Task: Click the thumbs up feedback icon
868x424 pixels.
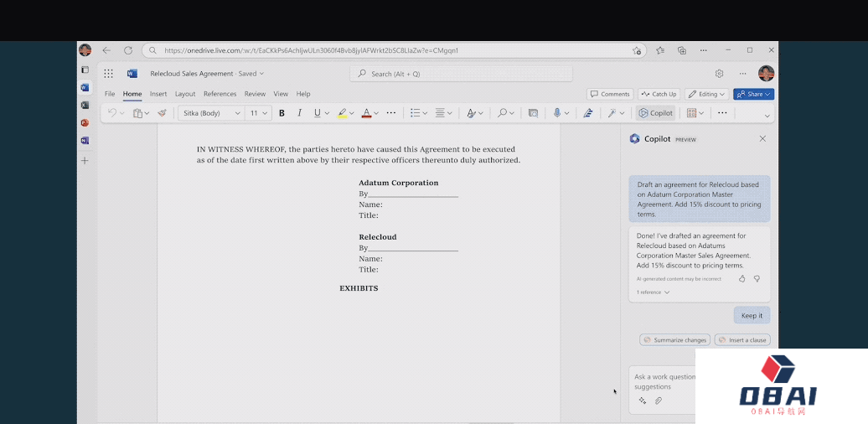Action: point(741,278)
